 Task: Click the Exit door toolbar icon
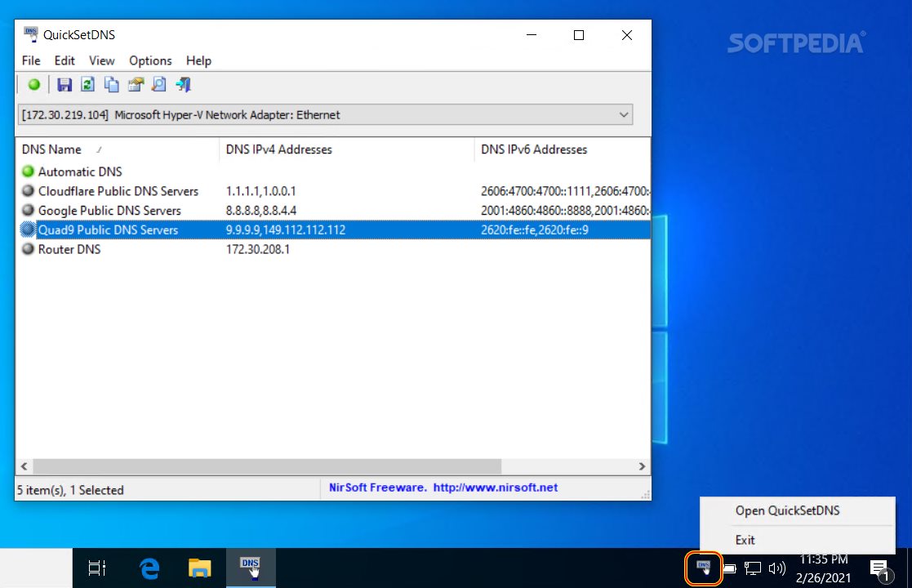pos(183,85)
